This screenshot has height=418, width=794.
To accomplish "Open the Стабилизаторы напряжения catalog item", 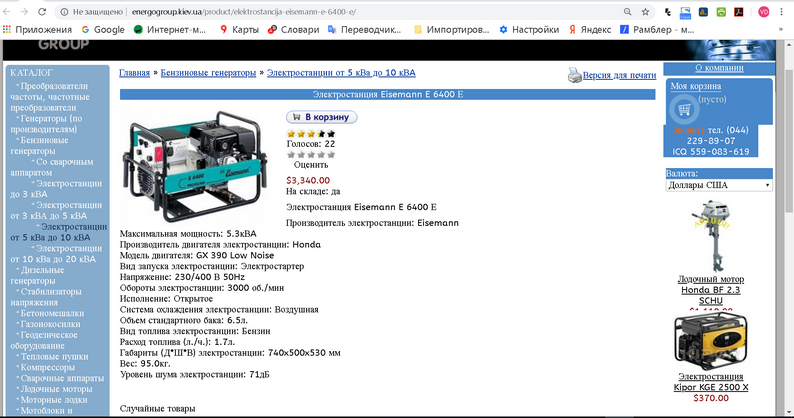I will pyautogui.click(x=46, y=297).
